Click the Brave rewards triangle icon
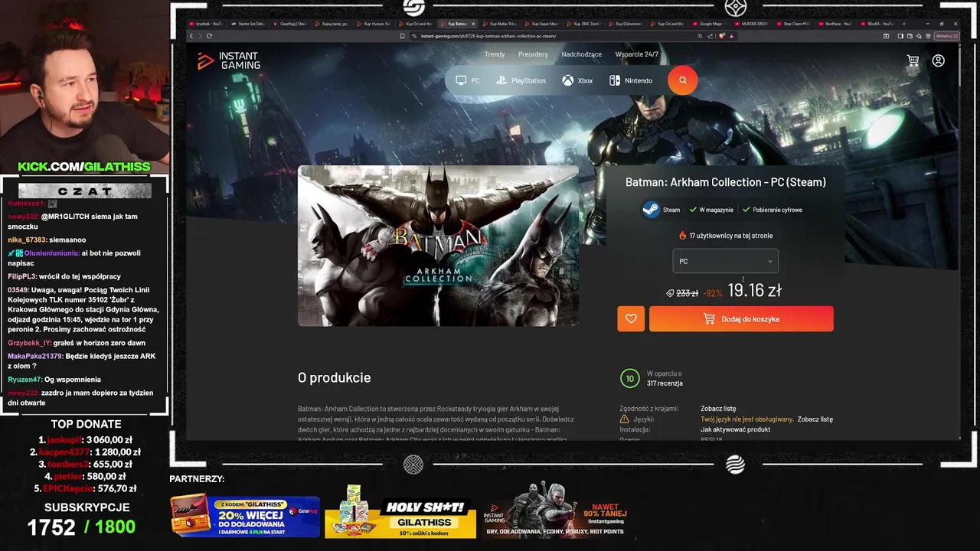Screen dimensions: 980x551 click(x=731, y=36)
